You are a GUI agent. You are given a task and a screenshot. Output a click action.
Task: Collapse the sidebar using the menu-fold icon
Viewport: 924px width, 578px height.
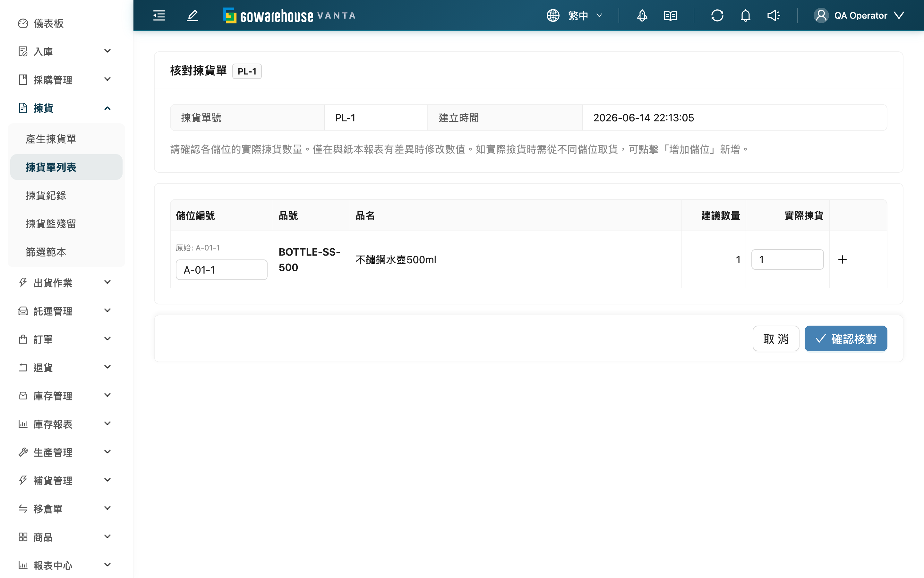[x=159, y=16]
